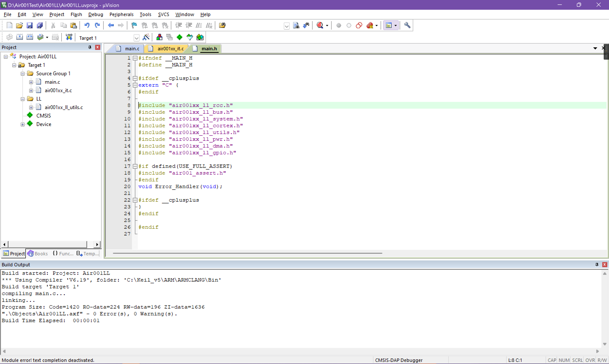
Task: Switch to the air001xx_it.c tab
Action: 170,49
